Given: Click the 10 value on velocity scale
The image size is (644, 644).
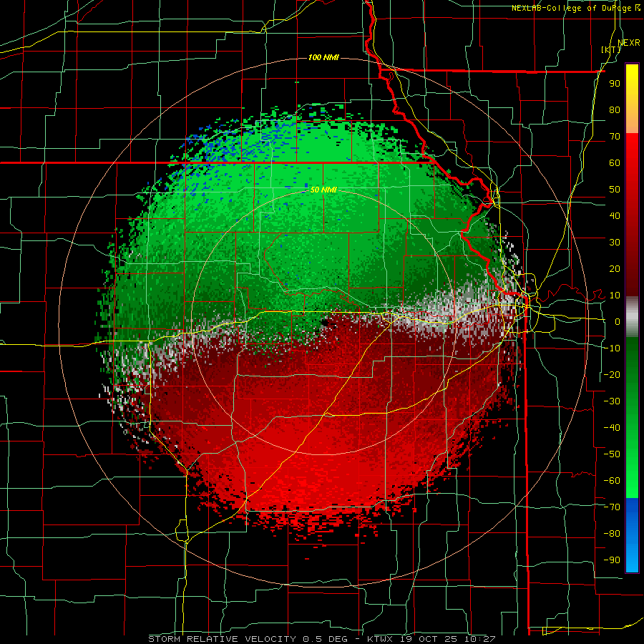Looking at the screenshot, I should click(615, 296).
